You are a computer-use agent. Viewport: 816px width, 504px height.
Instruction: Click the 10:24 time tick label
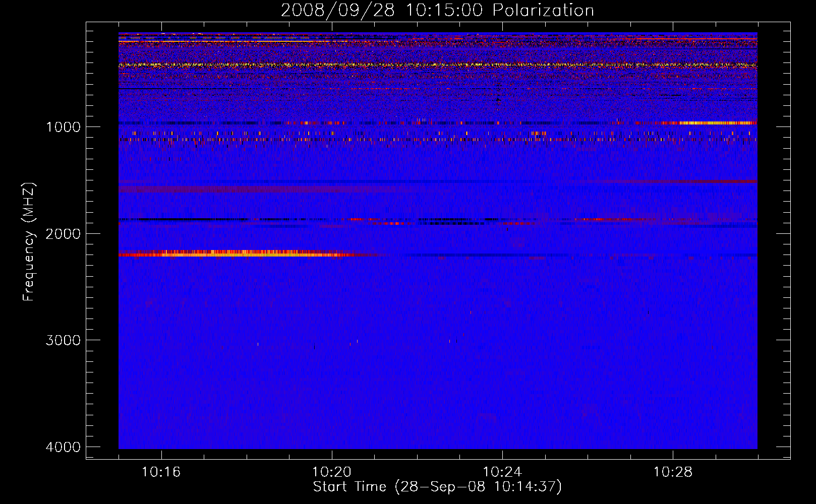pyautogui.click(x=502, y=472)
